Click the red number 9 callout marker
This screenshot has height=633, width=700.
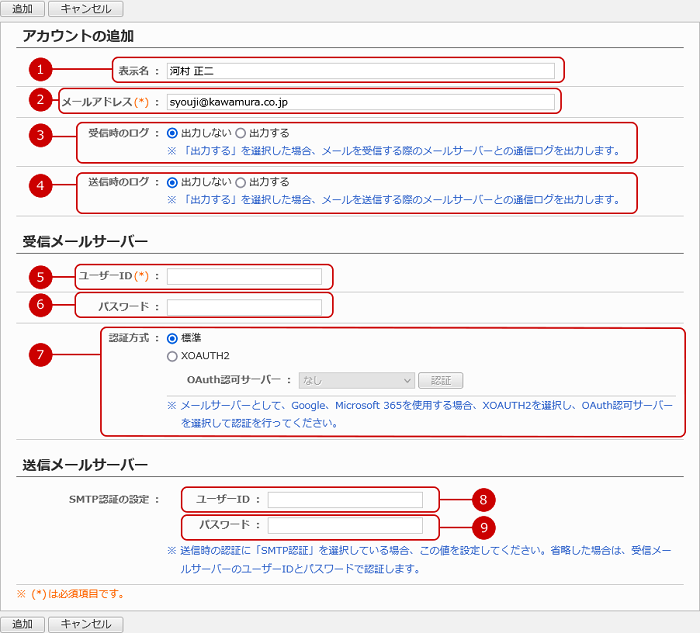pos(482,526)
